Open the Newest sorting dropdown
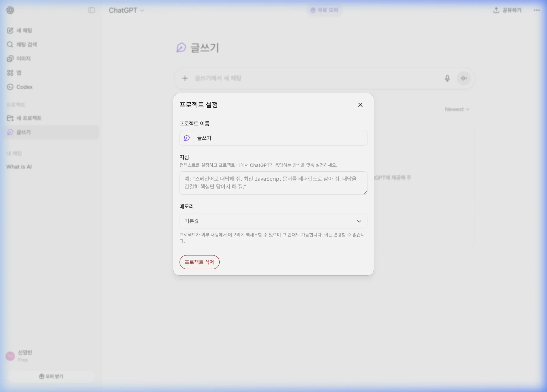Viewport: 547px width, 392px height. pos(457,109)
